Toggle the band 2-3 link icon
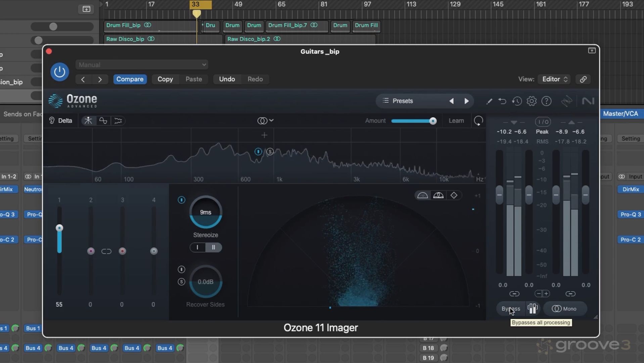Screen dimensions: 644x363 pos(106,251)
